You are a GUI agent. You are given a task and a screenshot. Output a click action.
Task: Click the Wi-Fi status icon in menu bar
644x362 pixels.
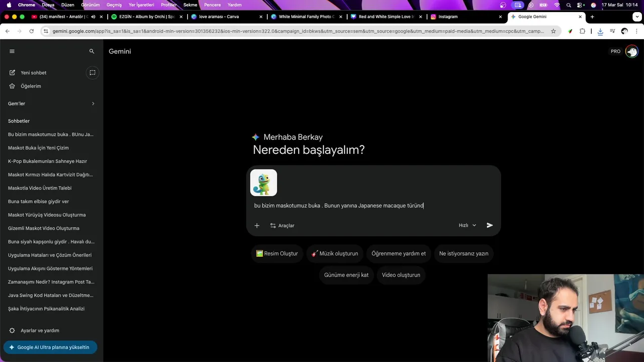[x=556, y=5]
